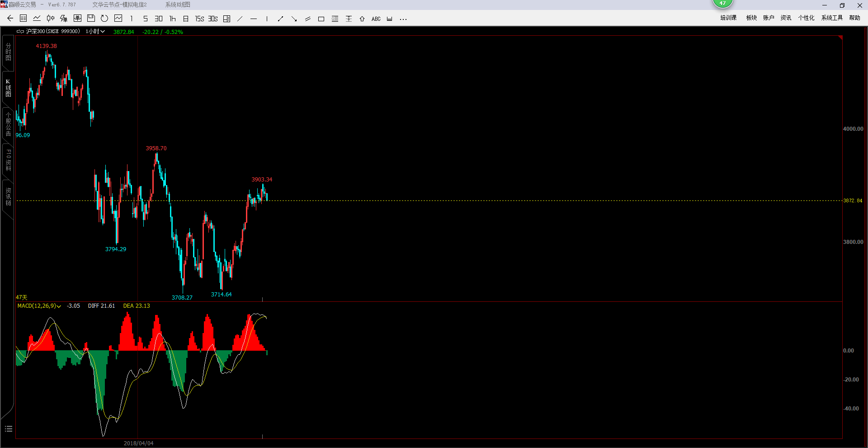Select the range measure drawing tool
The image size is (868, 448).
349,19
